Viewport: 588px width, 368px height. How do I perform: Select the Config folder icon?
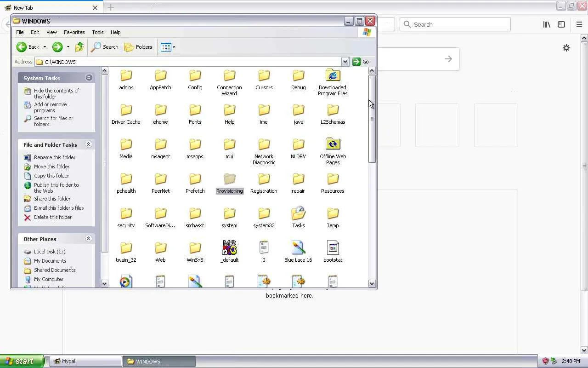tap(195, 75)
